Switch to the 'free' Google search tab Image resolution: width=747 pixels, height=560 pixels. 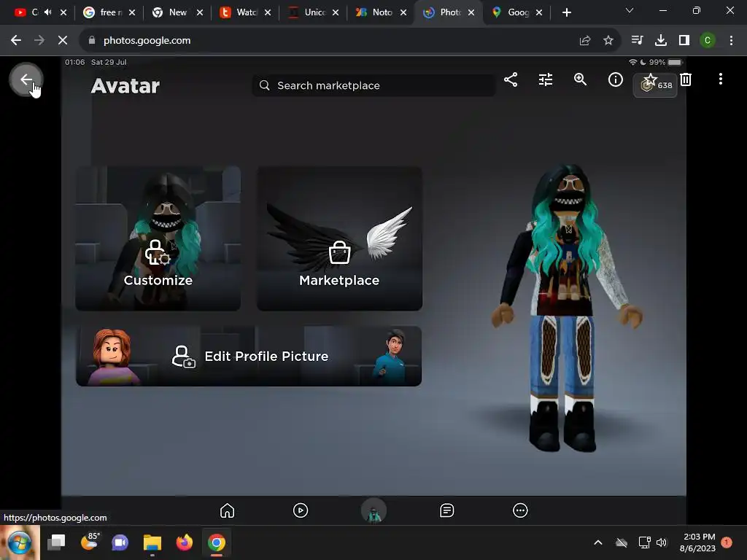(108, 12)
